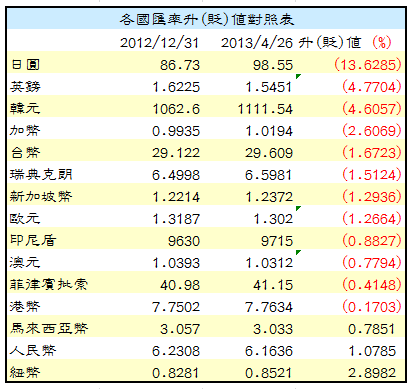Click the red value (0.7794)

(372, 263)
